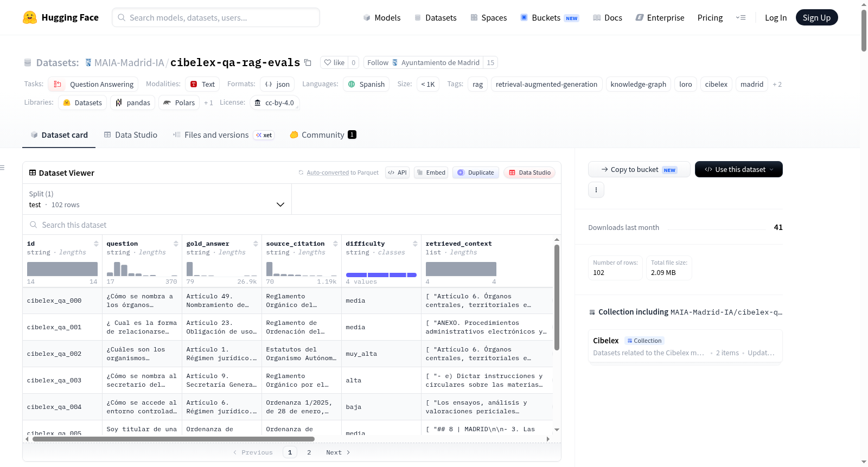Switch to the Dataset card tab
The width and height of the screenshot is (868, 467).
click(59, 135)
